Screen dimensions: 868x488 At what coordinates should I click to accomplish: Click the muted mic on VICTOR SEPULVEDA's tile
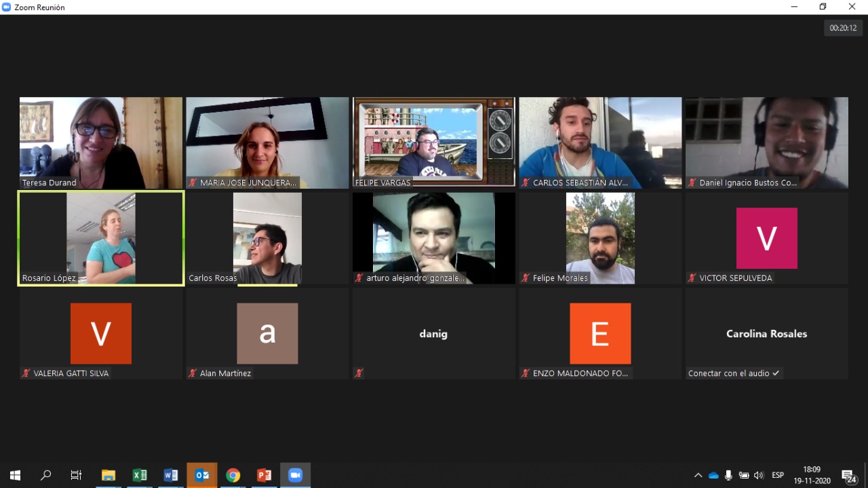coord(692,278)
